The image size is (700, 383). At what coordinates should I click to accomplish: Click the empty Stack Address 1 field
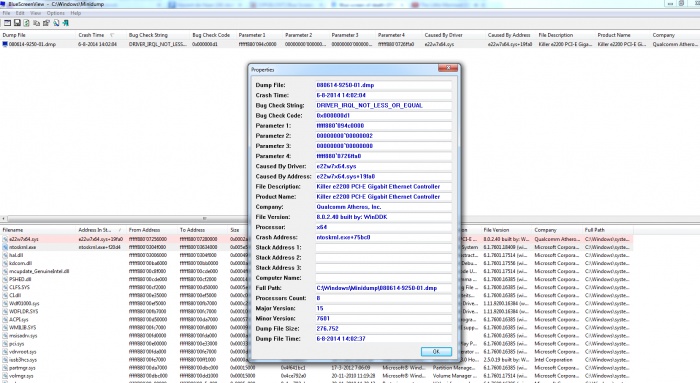point(383,247)
